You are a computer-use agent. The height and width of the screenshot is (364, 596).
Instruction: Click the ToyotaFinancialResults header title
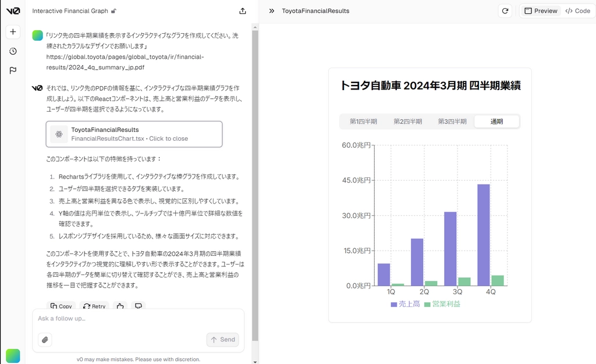tap(315, 11)
